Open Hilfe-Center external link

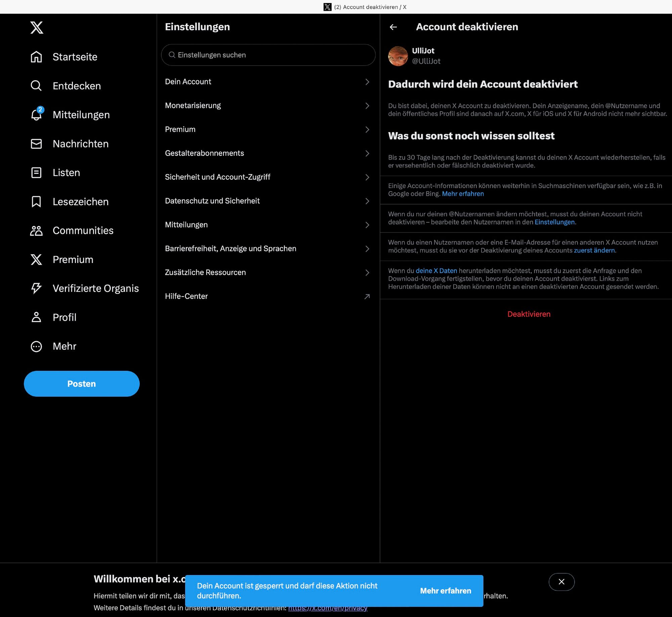[267, 296]
